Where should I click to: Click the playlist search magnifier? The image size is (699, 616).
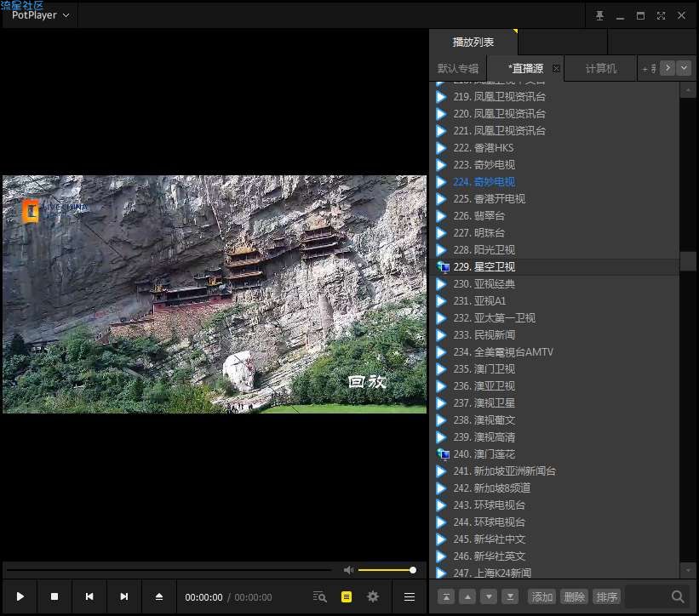(x=678, y=596)
